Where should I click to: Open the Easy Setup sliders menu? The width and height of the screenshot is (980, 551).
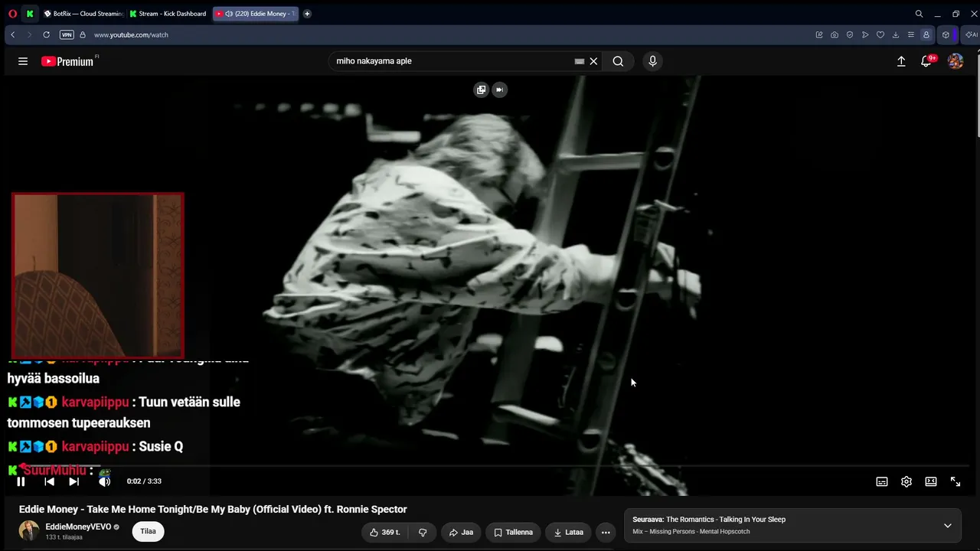911,34
